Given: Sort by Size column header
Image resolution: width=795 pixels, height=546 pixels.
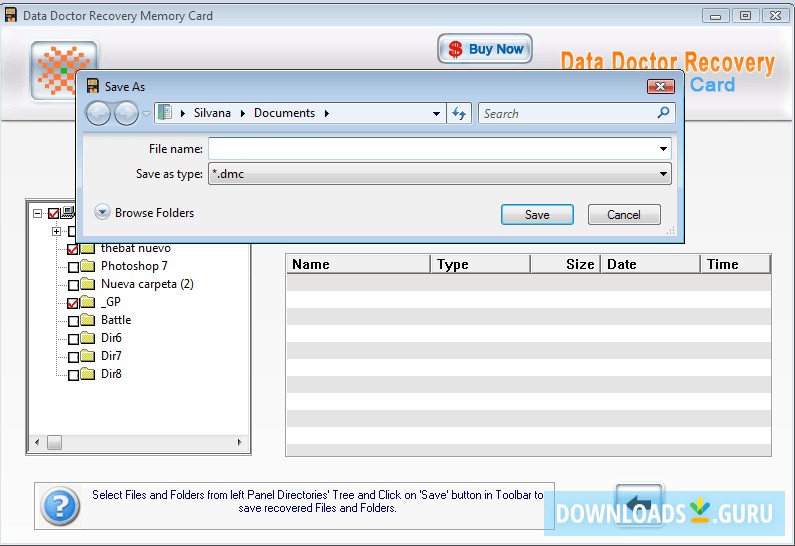Looking at the screenshot, I should click(565, 264).
